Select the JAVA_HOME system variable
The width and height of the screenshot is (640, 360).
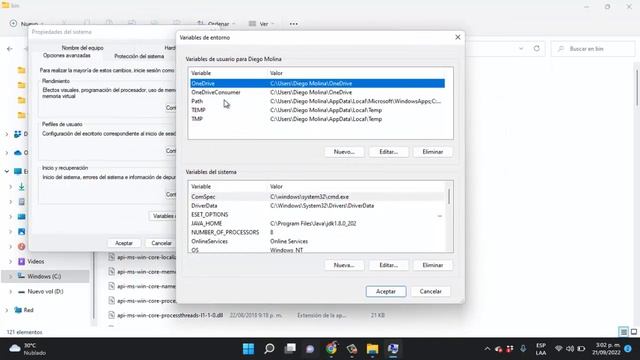click(x=318, y=224)
